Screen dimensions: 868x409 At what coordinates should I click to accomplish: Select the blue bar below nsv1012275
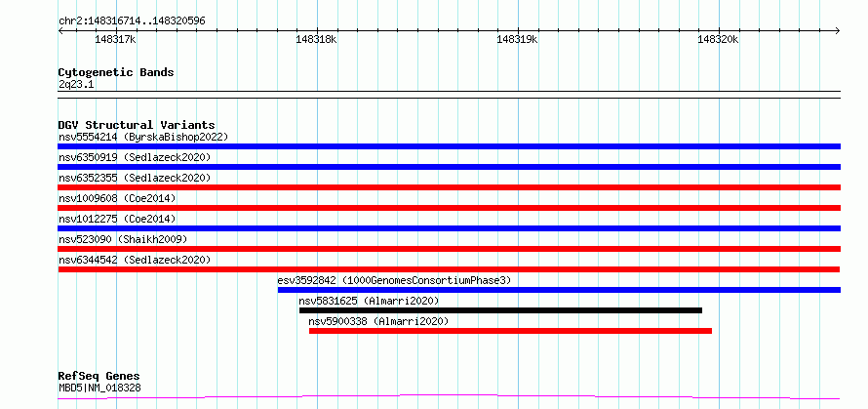[x=449, y=228]
